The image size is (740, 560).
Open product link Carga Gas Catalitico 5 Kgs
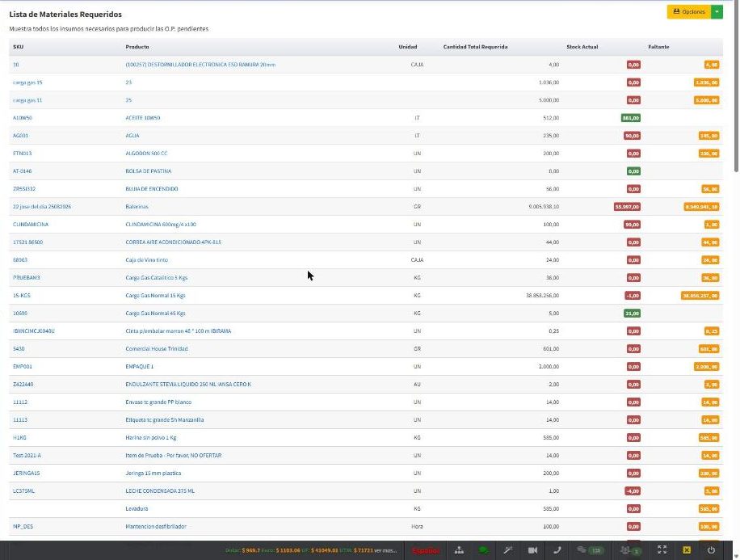point(157,278)
